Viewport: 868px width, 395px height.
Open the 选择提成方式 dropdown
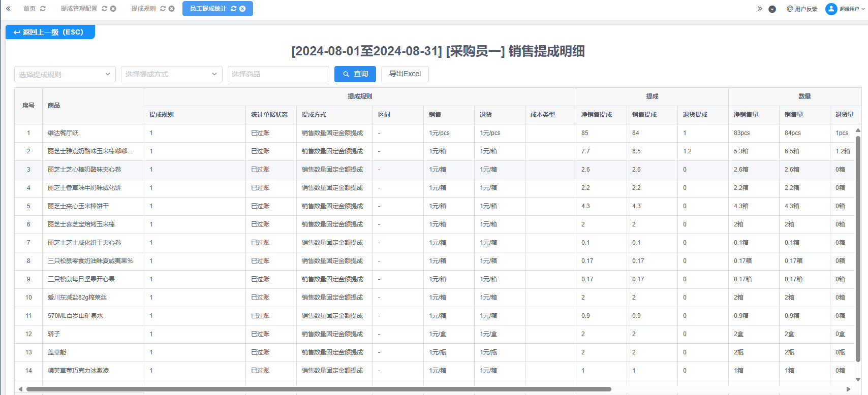(x=172, y=74)
